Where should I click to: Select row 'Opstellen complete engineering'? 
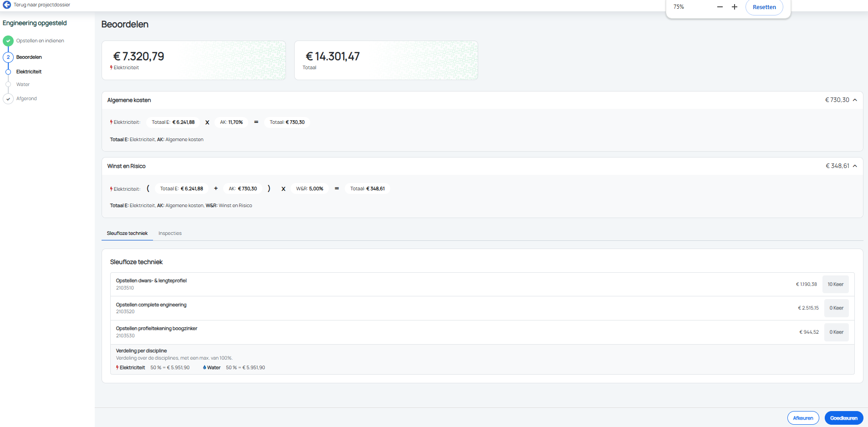click(482, 308)
